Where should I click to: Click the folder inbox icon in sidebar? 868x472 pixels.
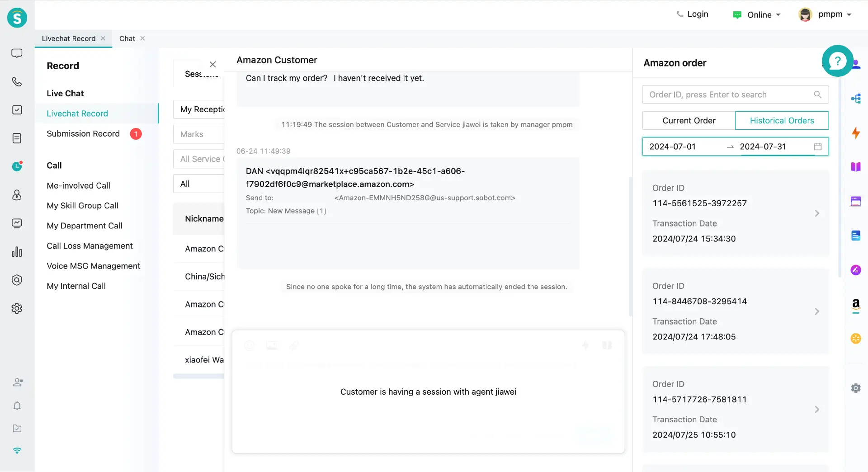(17, 428)
